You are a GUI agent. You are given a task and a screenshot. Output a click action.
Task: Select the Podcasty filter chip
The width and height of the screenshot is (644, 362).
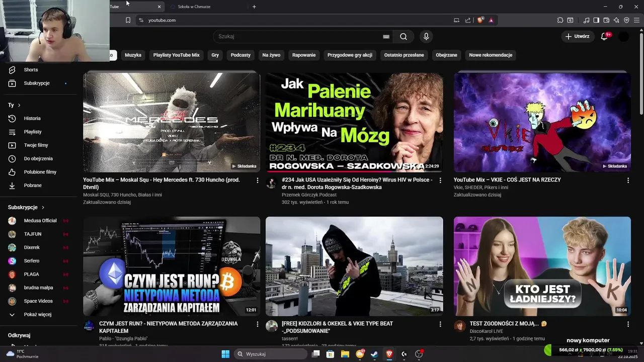point(240,55)
